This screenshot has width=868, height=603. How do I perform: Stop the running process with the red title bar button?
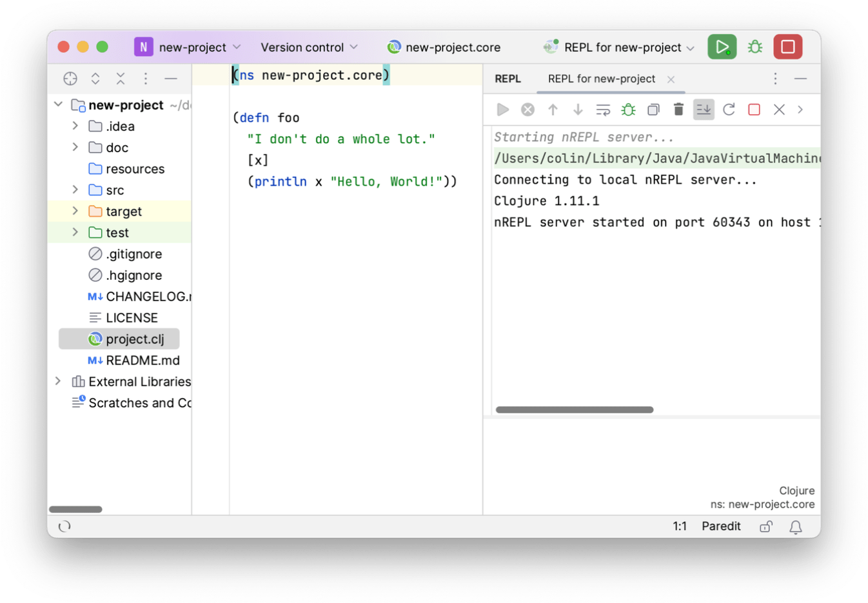pos(787,47)
